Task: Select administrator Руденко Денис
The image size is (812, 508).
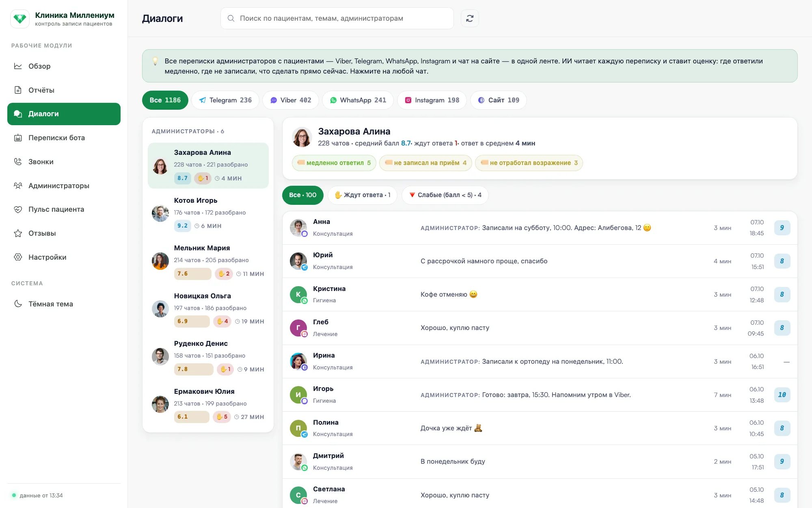Action: (x=208, y=356)
